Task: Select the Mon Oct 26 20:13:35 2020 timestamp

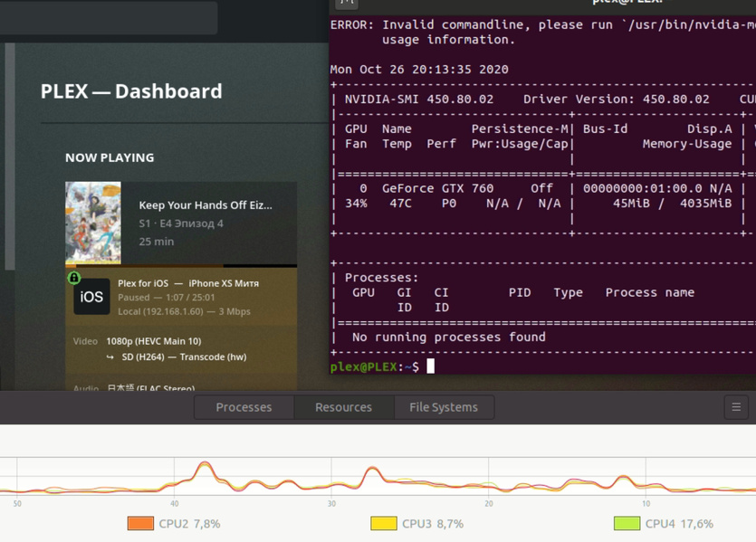Action: tap(419, 70)
